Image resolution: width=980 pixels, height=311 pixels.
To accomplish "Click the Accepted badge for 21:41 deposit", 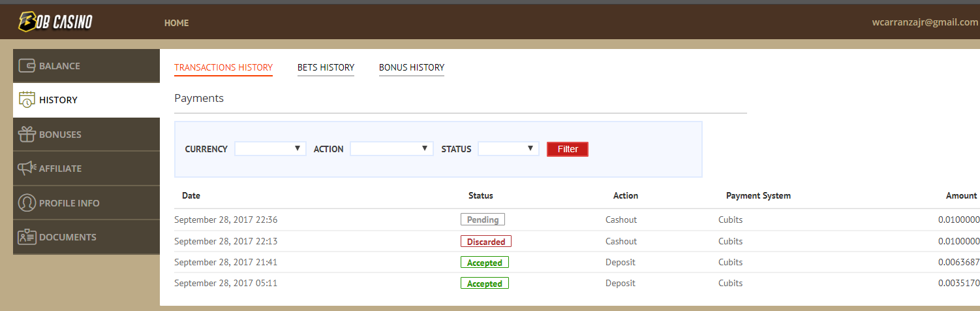I will (485, 263).
